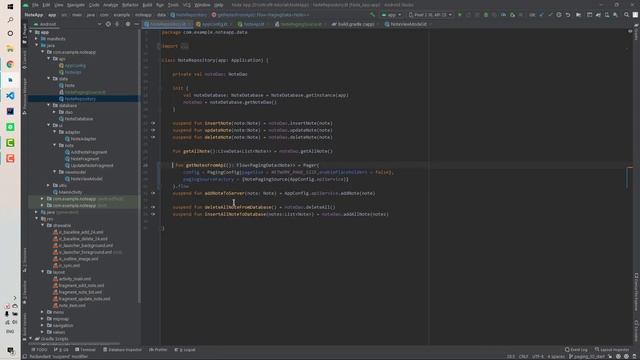The image size is (640, 360).
Task: Select UpdateNoteFragment in the project tree
Action: [92, 165]
